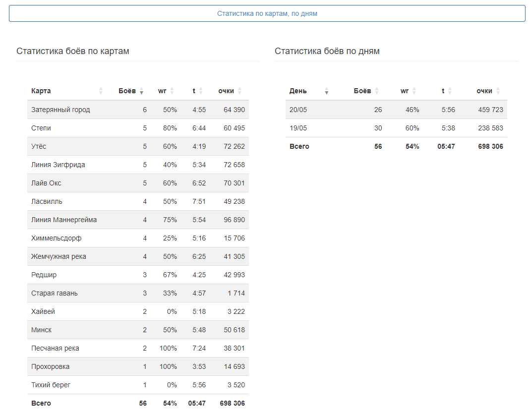Click the 7:51 time cell
Screen dimensions: 529x420
click(x=199, y=201)
